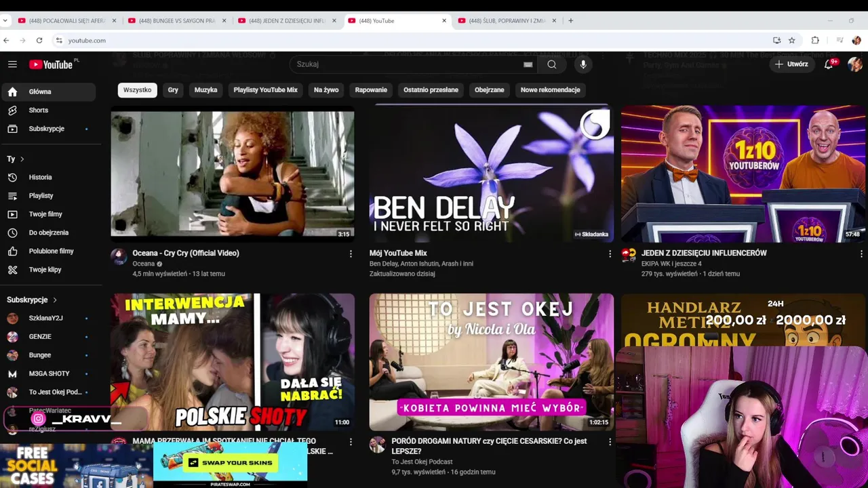Open a new browser tab
Image resolution: width=868 pixels, height=488 pixels.
click(x=570, y=21)
